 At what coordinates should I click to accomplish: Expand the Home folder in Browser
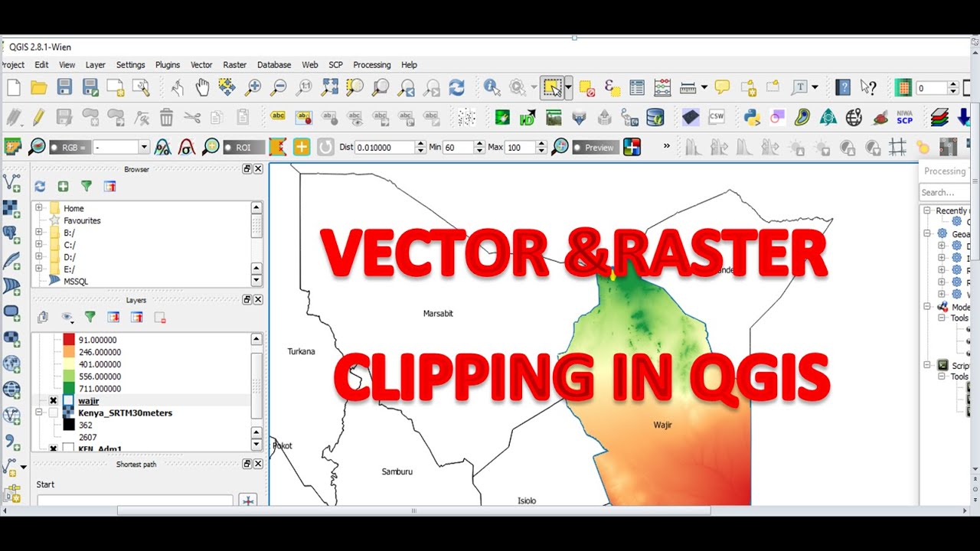click(38, 208)
